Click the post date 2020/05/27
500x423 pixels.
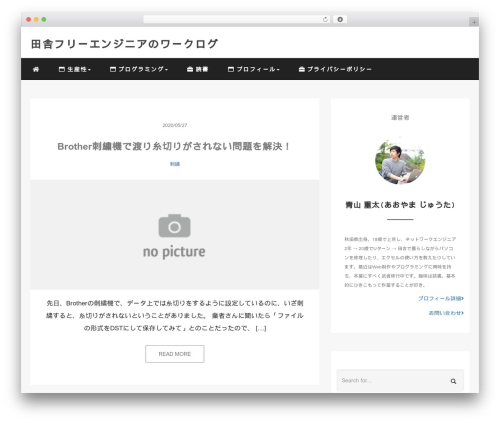[175, 125]
